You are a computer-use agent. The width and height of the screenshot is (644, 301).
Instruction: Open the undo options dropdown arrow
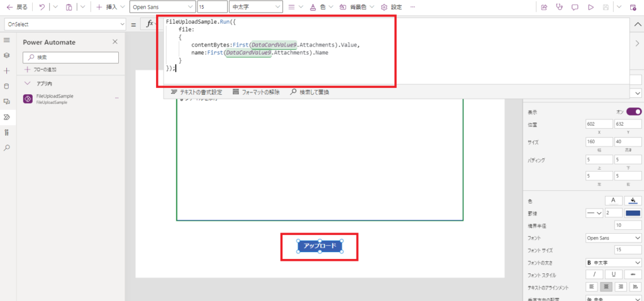point(56,7)
